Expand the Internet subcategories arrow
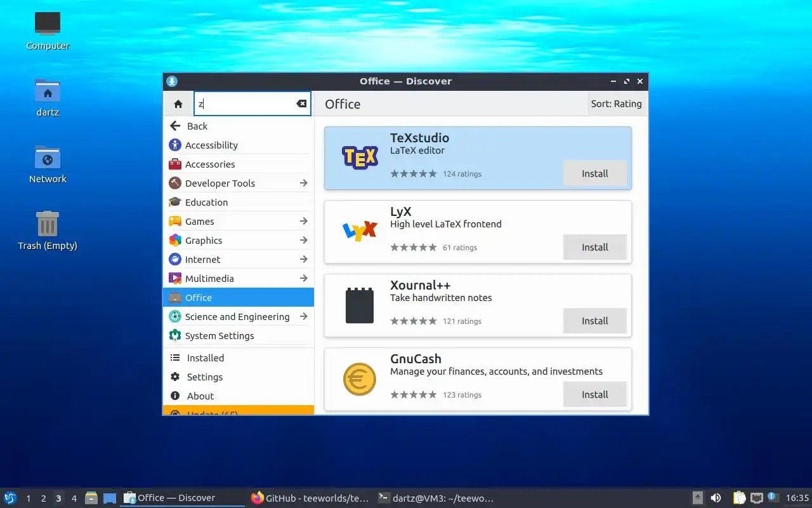The width and height of the screenshot is (812, 508). pyautogui.click(x=304, y=259)
